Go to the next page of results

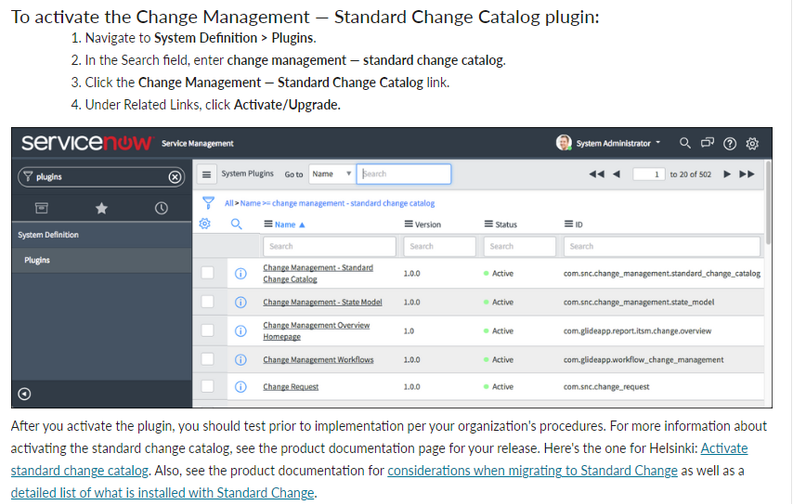727,174
